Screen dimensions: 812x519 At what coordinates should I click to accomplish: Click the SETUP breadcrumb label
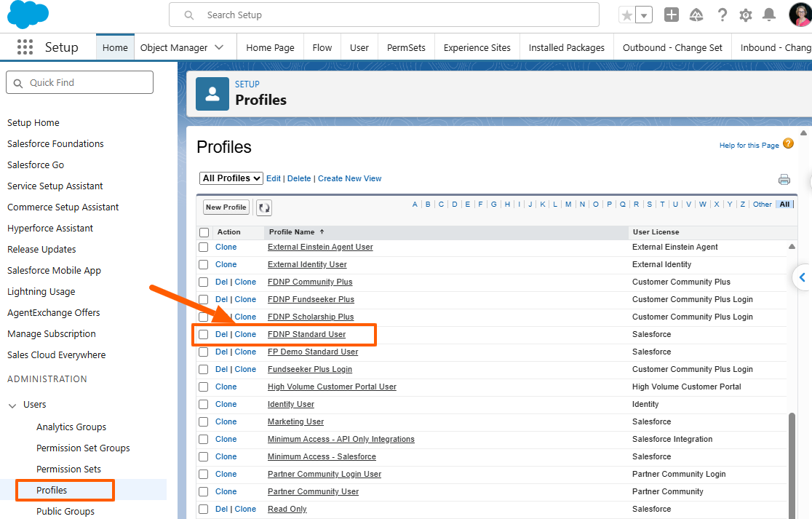click(x=247, y=84)
